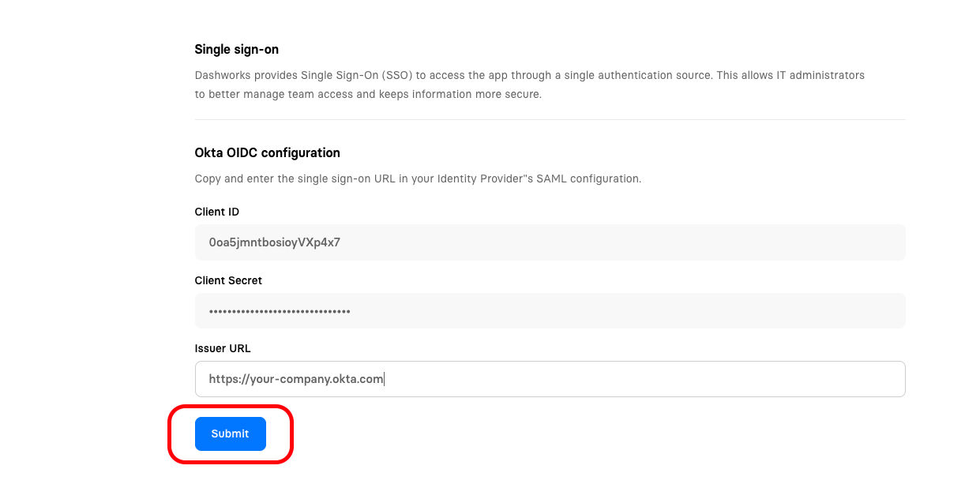Click "okta.com" inside the Issuer URL

pos(361,379)
